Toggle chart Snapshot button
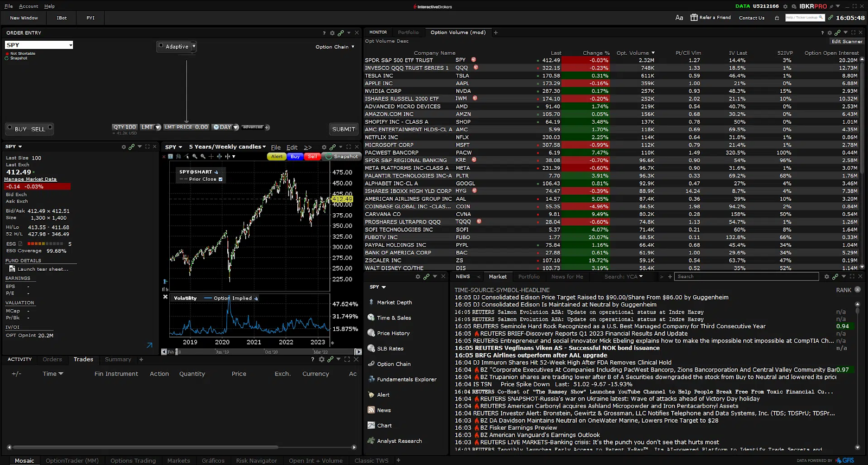The image size is (868, 465). tap(341, 156)
